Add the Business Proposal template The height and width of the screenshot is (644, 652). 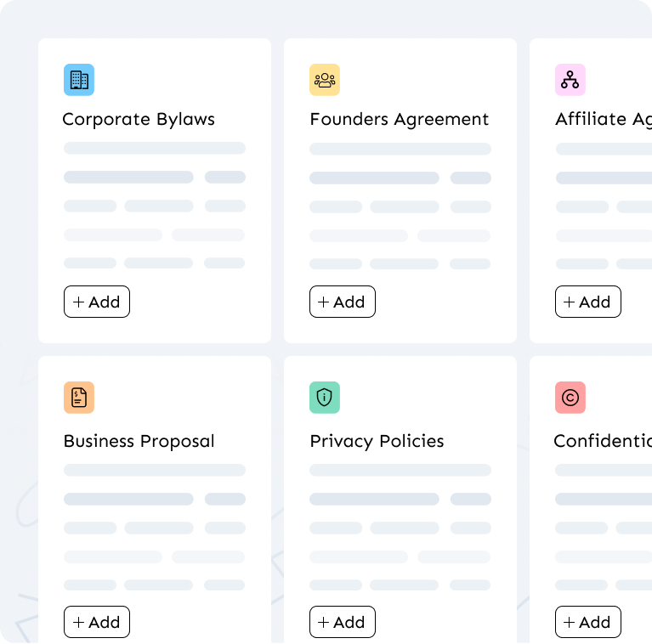(97, 622)
